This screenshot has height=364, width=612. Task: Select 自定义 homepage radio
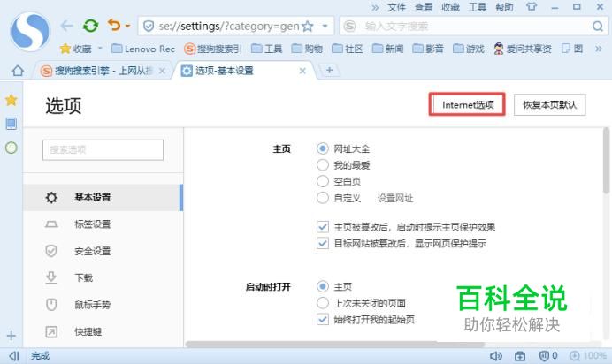(x=323, y=198)
